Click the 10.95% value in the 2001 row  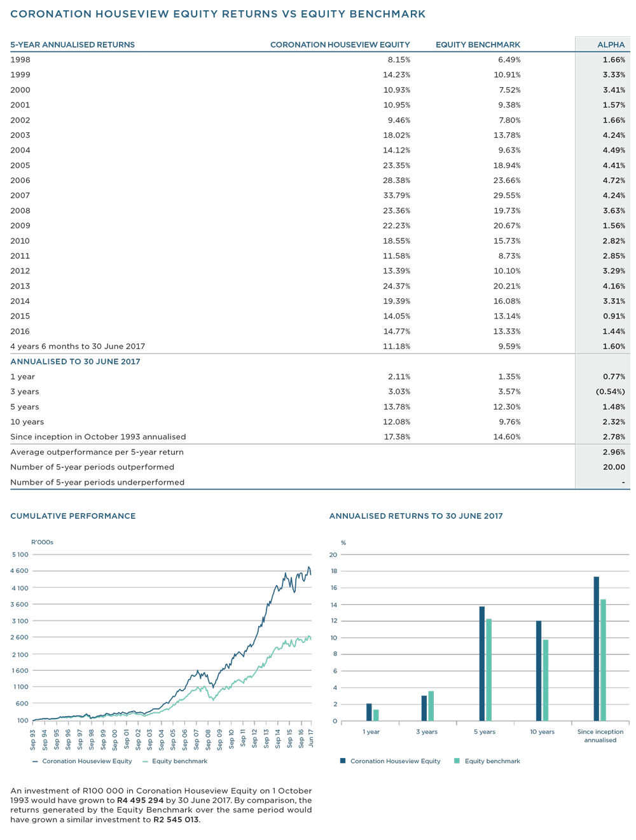(396, 105)
